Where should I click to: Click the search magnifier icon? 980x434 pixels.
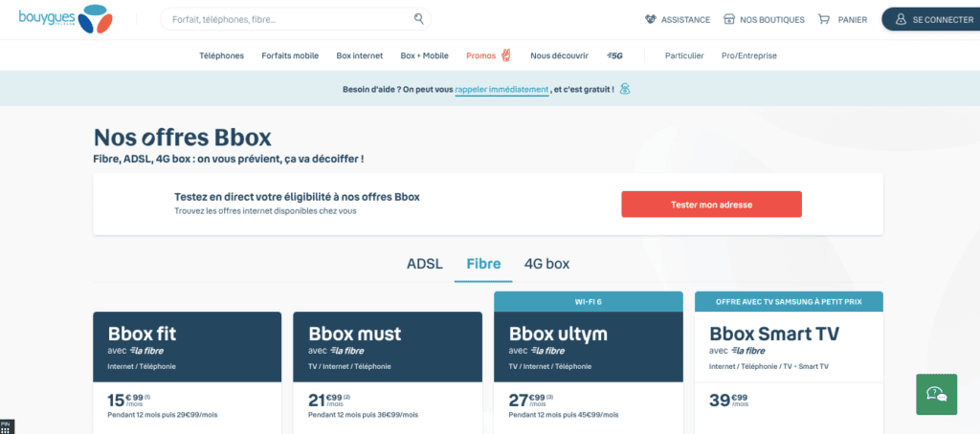pos(419,19)
